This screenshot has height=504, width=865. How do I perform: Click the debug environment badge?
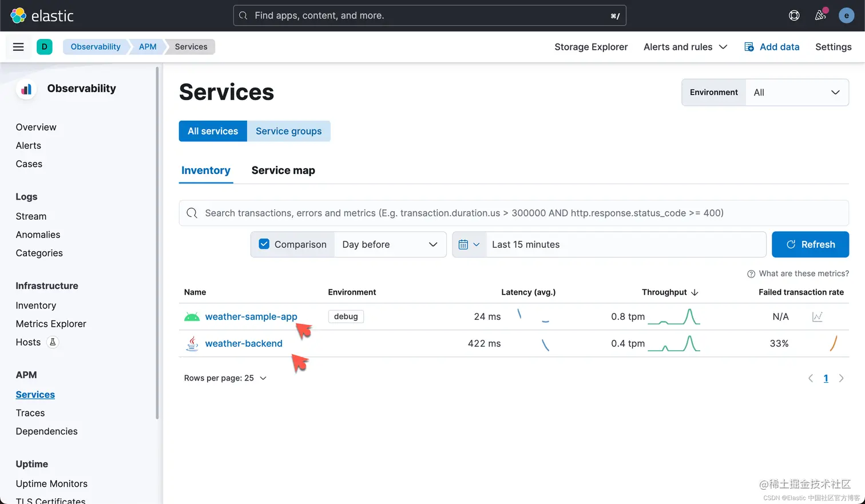point(346,316)
